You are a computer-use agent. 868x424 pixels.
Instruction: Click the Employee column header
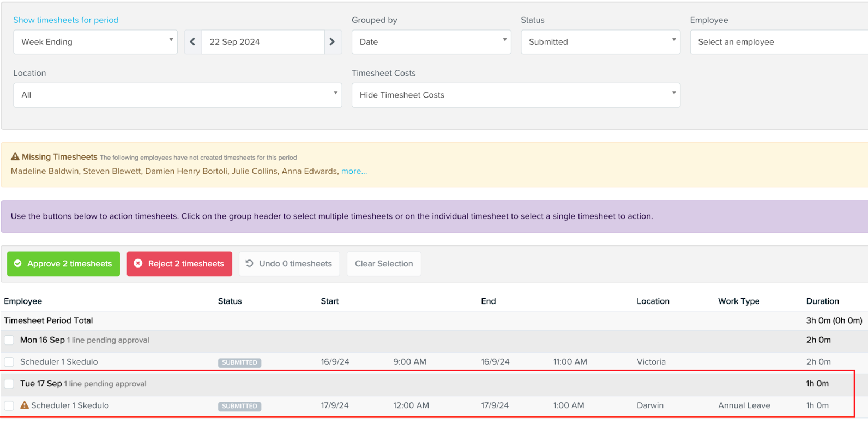(x=23, y=301)
